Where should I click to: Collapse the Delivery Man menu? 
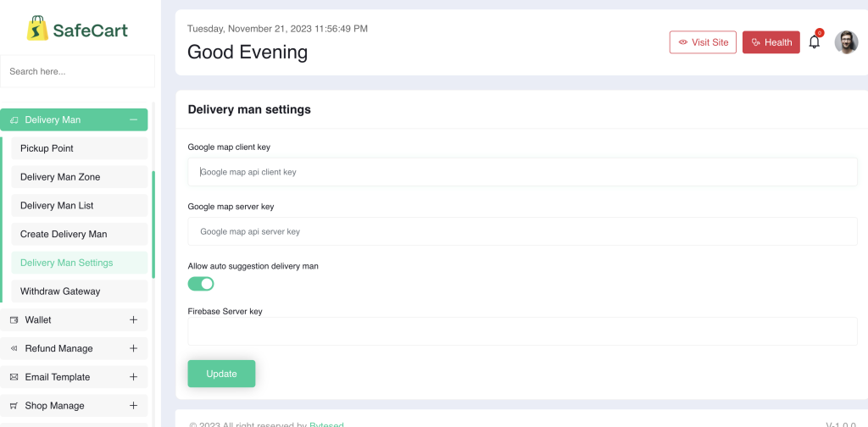[133, 120]
